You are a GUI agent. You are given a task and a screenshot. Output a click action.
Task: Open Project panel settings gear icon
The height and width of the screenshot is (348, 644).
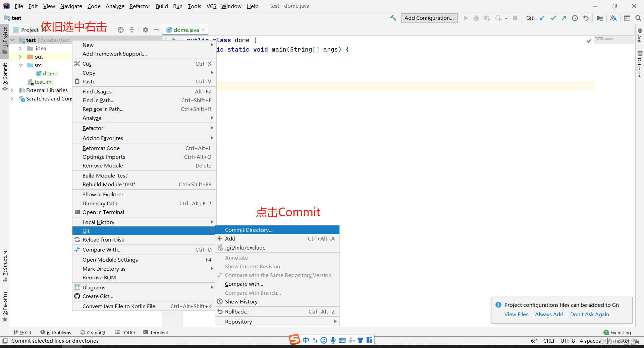(x=146, y=30)
